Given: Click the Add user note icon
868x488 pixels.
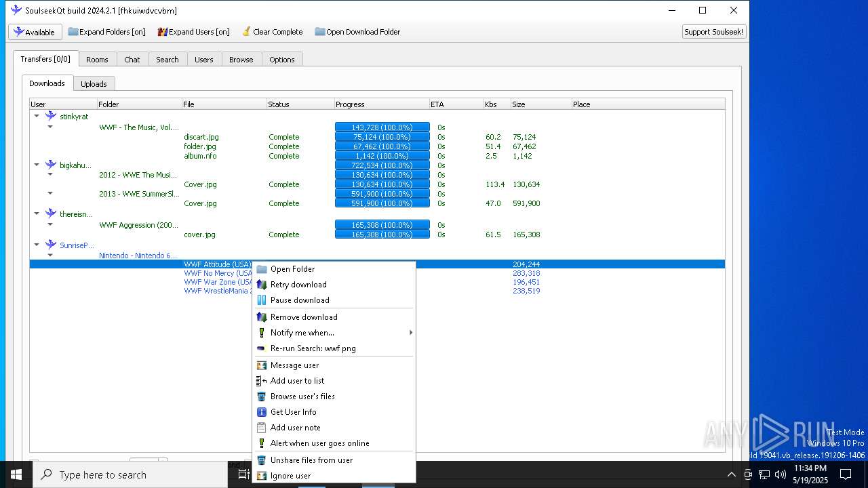Looking at the screenshot, I should [262, 428].
